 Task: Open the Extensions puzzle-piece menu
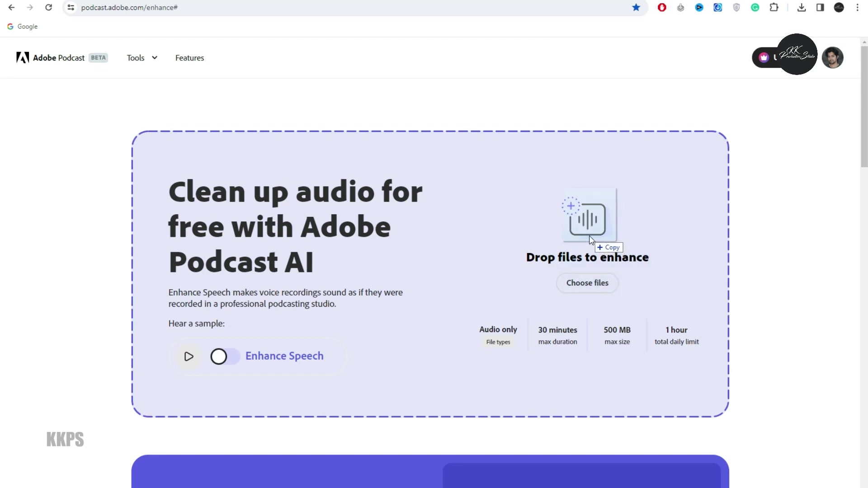coord(774,7)
